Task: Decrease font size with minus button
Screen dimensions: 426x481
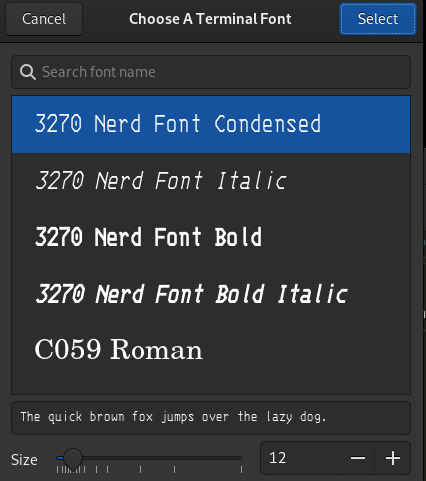Action: (x=358, y=458)
